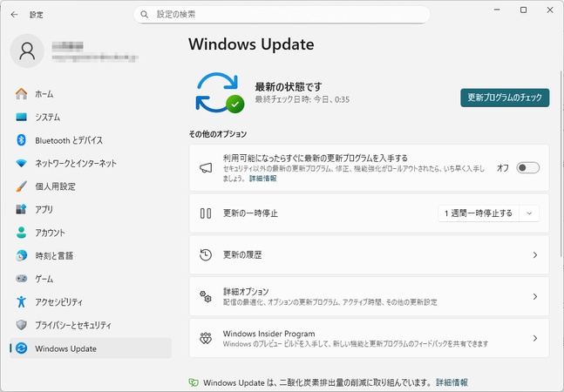Toggle the latest updates switch on
Screen dimensions: 564x392
[x=527, y=168]
